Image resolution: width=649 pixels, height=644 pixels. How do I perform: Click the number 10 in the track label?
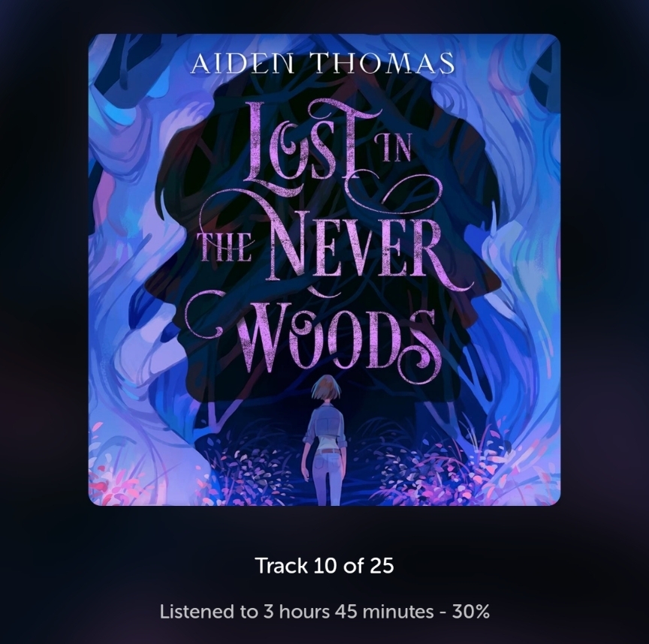coord(326,565)
